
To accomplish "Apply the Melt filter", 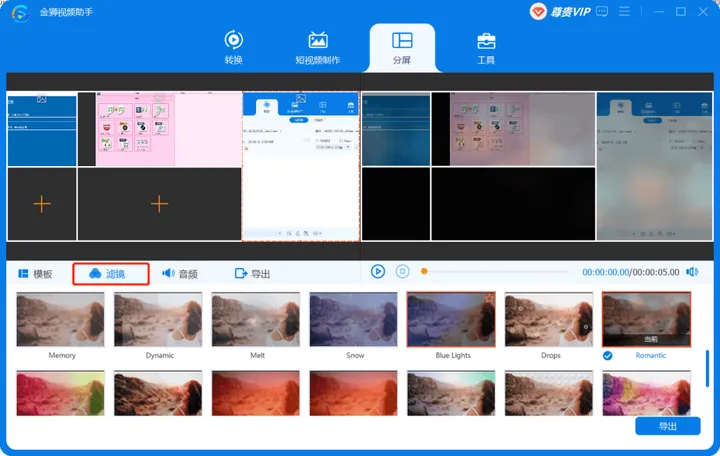I will pos(256,320).
